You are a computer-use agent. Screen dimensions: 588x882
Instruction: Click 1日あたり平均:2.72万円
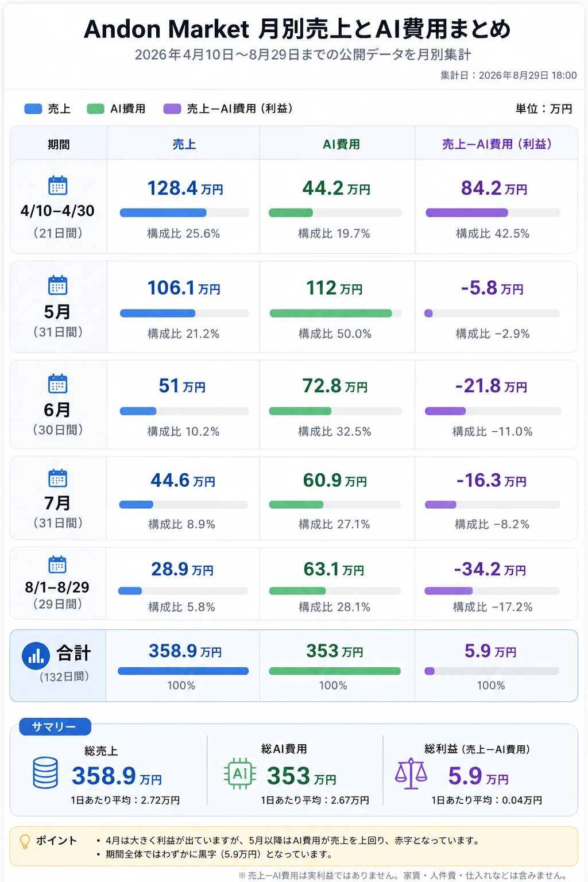125,800
